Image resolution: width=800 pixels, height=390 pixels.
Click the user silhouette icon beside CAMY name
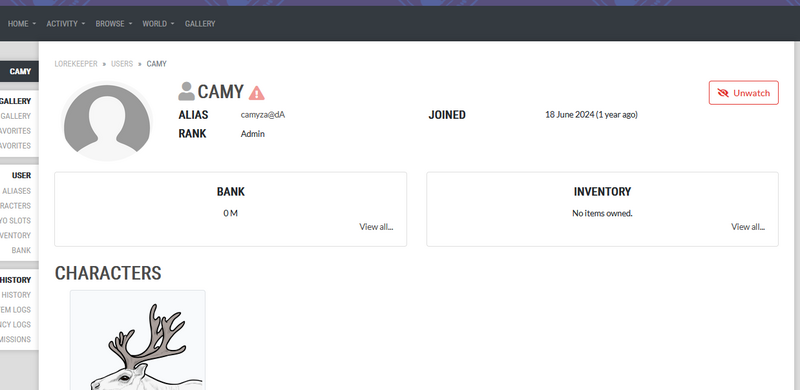pos(186,91)
